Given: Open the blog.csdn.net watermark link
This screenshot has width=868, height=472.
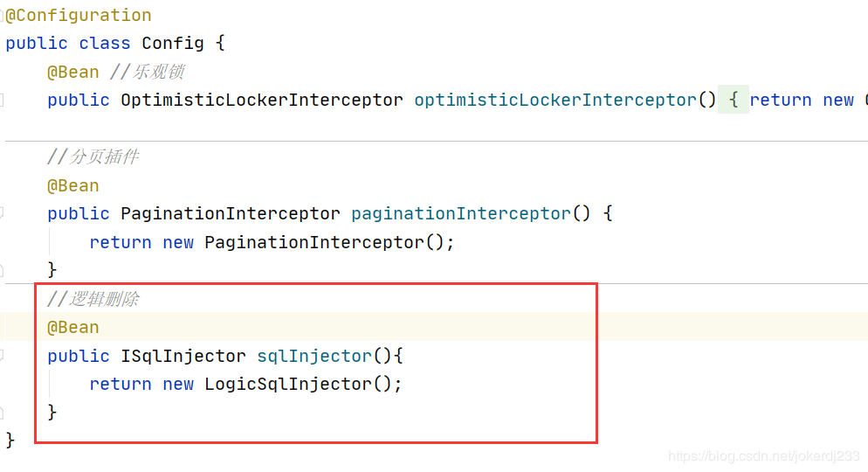Looking at the screenshot, I should pos(764,456).
